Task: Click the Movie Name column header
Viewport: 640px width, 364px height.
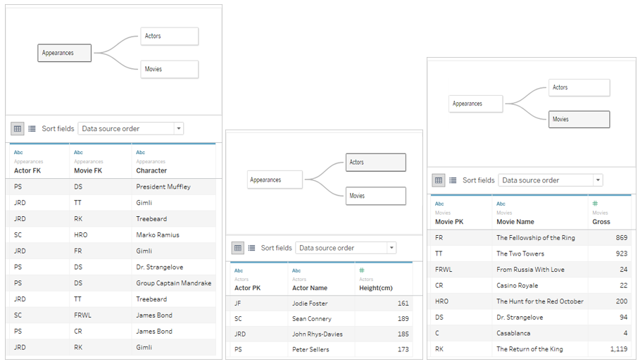Action: click(x=515, y=222)
